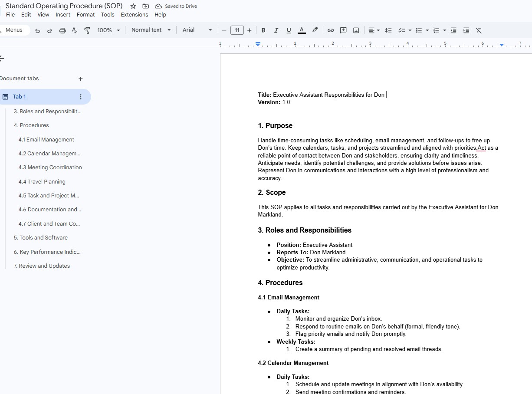Add a comment using the toolbar icon
Screen dimensions: 532x394
point(343,30)
